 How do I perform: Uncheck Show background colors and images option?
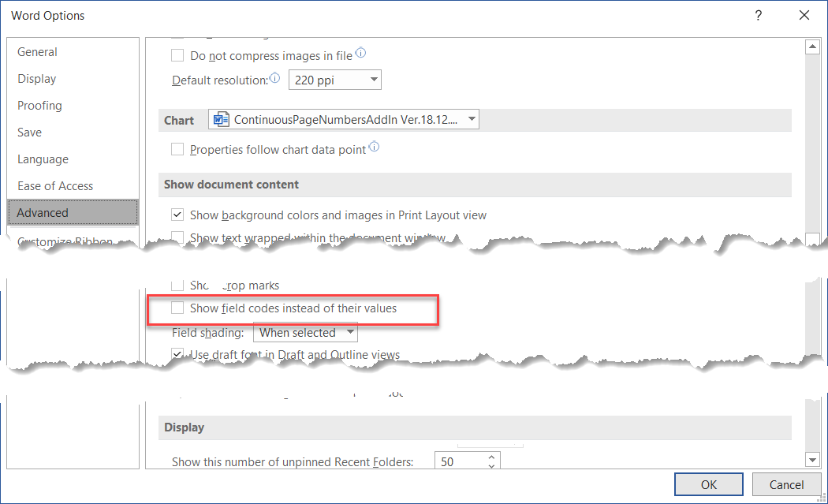[177, 215]
